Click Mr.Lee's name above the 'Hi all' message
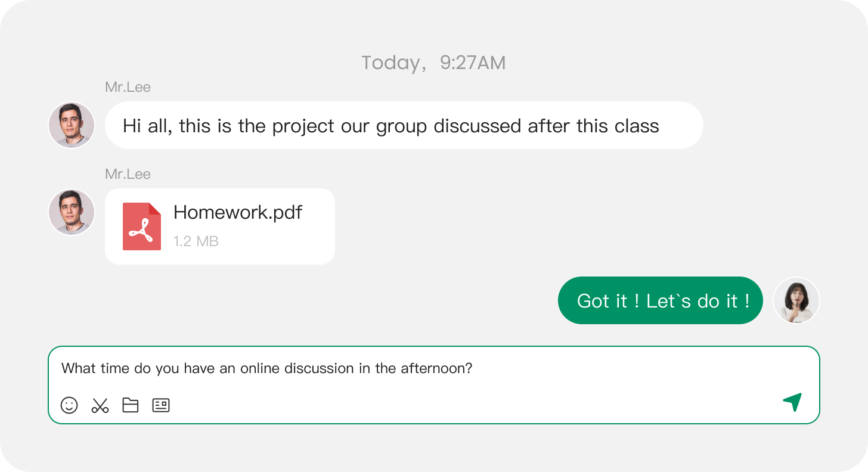The image size is (868, 472). point(128,87)
